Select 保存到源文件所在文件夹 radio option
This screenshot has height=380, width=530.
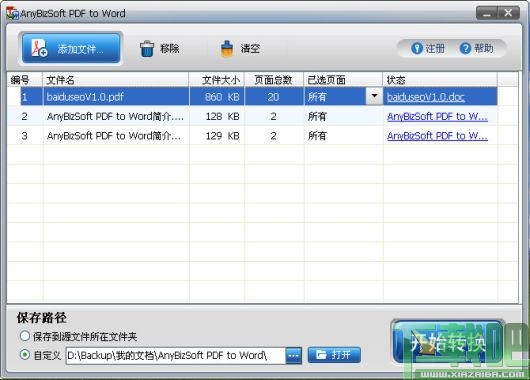point(25,336)
